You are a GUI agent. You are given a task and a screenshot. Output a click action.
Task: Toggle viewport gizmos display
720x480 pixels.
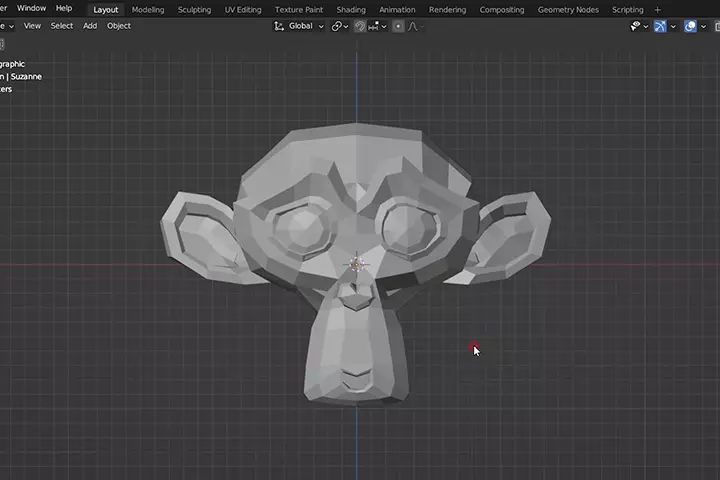click(660, 26)
